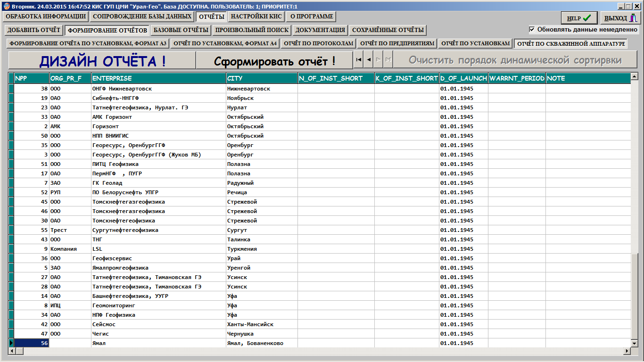
Task: Select the 'Геофизсервис' enterprise cell
Action: click(x=159, y=258)
